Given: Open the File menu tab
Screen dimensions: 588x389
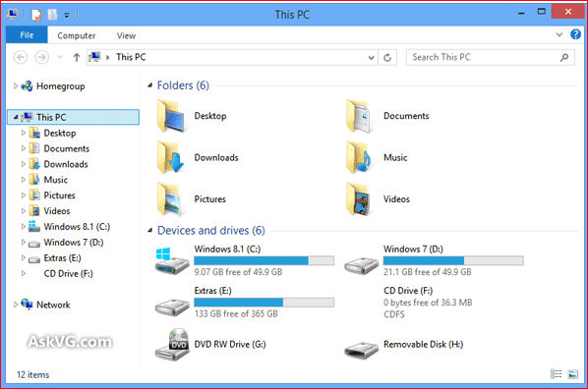Looking at the screenshot, I should click(27, 35).
